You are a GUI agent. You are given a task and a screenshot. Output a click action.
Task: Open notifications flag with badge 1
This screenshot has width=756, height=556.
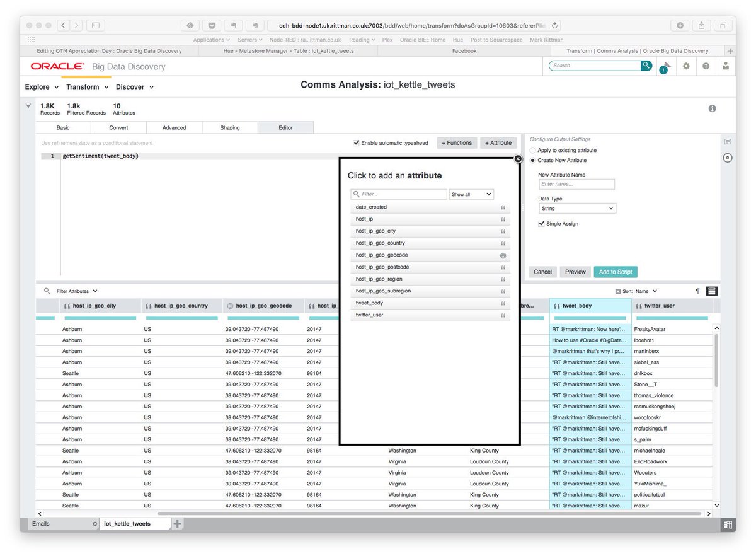coord(665,67)
